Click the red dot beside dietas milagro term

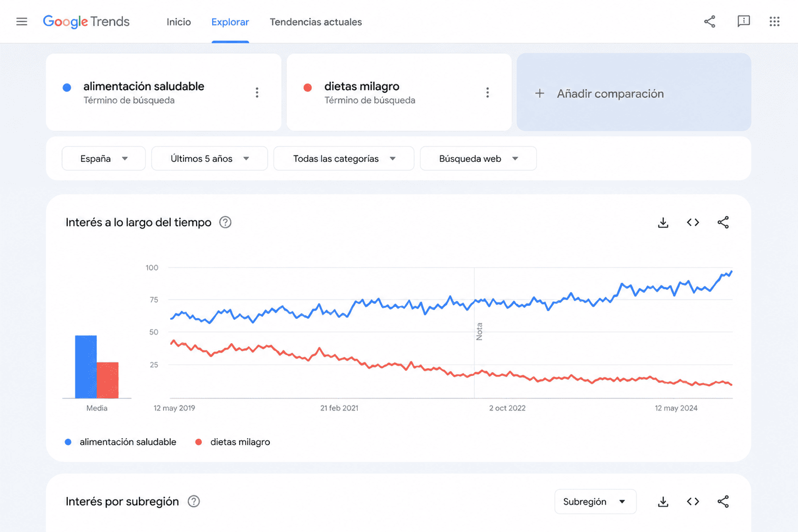click(308, 87)
